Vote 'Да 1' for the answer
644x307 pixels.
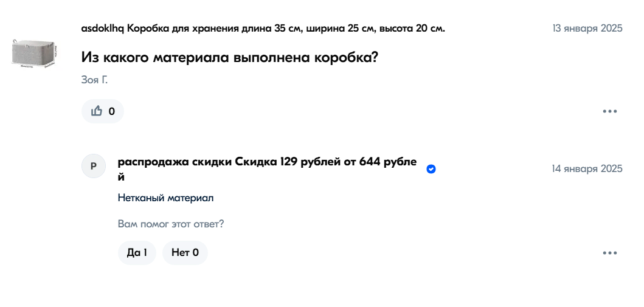click(137, 252)
